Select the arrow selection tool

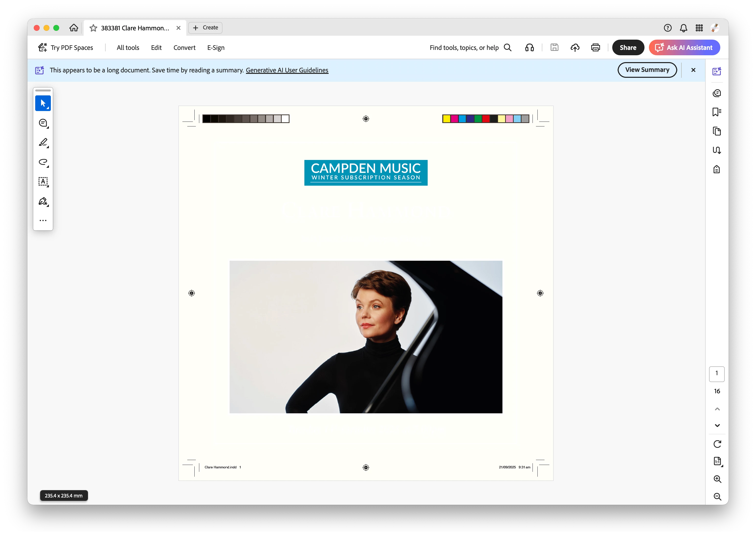tap(43, 103)
